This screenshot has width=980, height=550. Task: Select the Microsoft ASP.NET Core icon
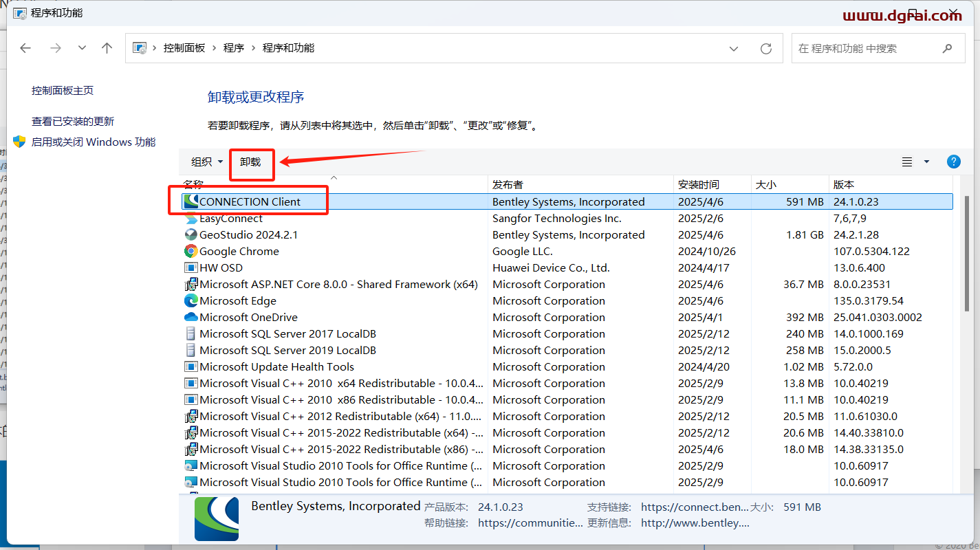191,284
